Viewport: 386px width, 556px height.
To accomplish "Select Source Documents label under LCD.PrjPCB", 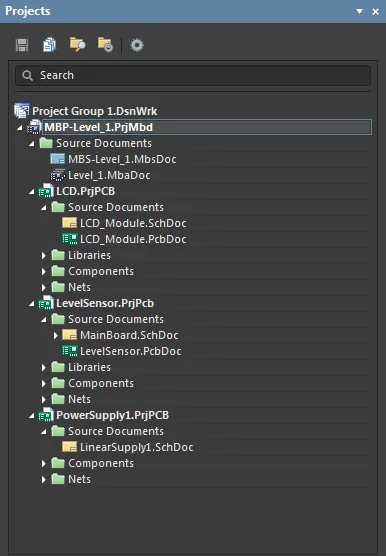I will [116, 207].
